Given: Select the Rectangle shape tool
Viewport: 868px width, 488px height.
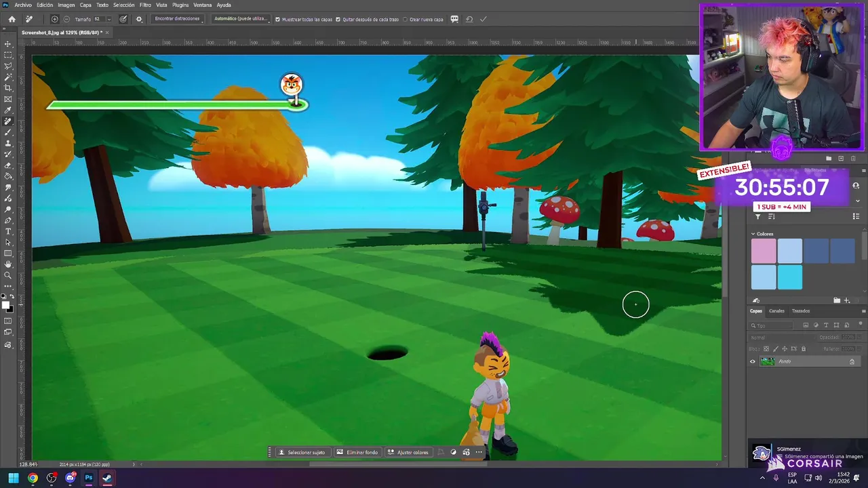Looking at the screenshot, I should pyautogui.click(x=8, y=253).
